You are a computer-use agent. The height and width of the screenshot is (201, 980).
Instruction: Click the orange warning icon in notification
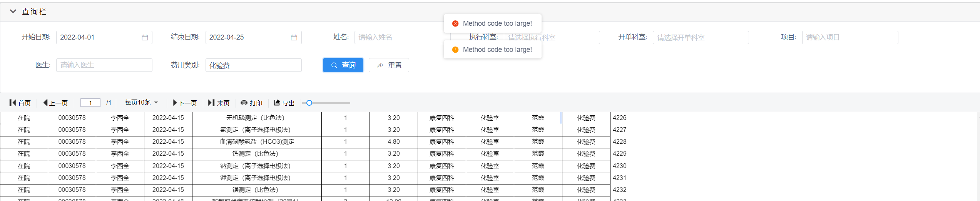(x=455, y=50)
